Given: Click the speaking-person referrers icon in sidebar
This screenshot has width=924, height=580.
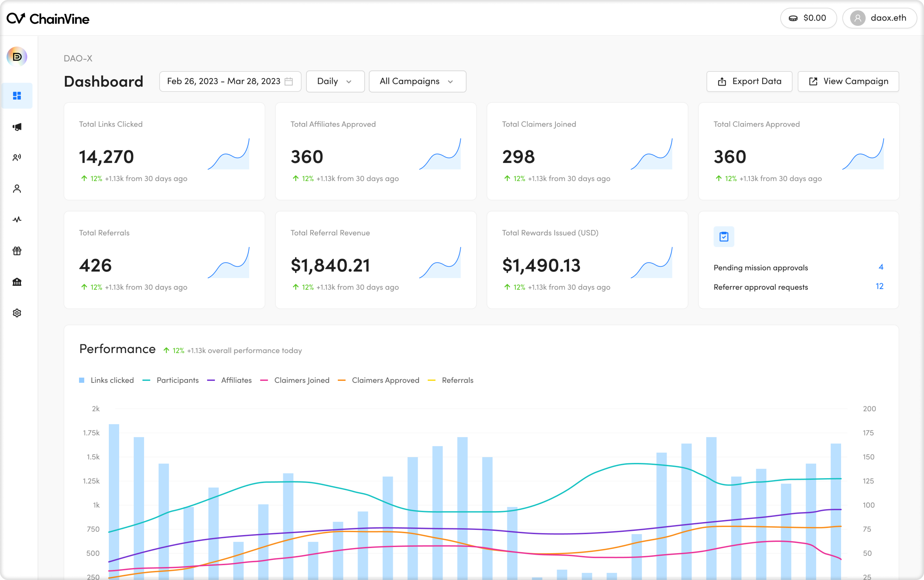Looking at the screenshot, I should 17,158.
